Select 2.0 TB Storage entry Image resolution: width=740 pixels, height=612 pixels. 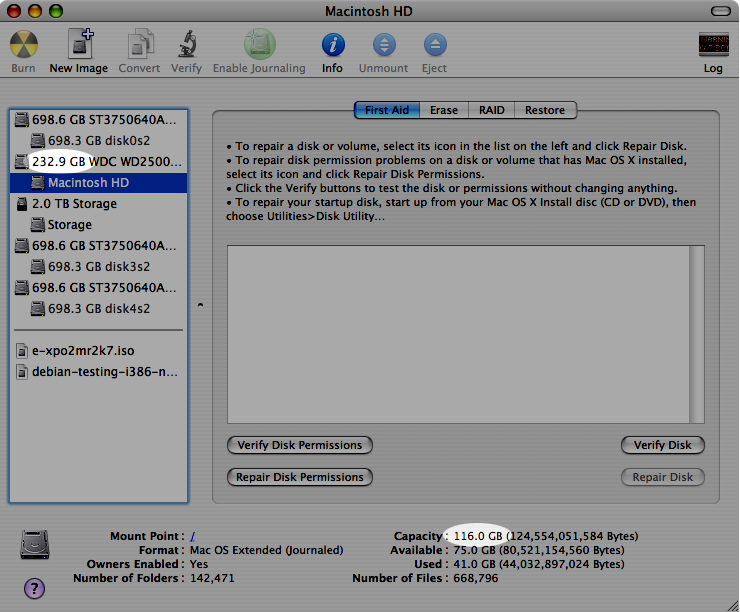point(99,204)
